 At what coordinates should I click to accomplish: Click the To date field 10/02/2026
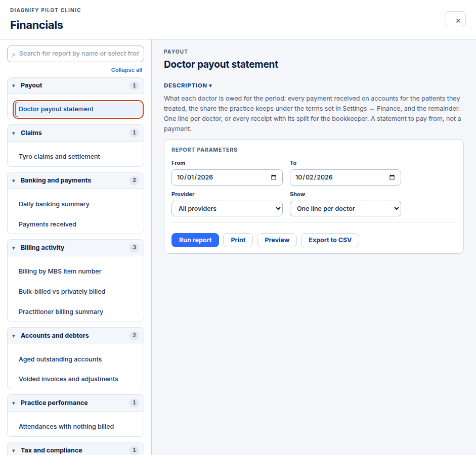[345, 177]
